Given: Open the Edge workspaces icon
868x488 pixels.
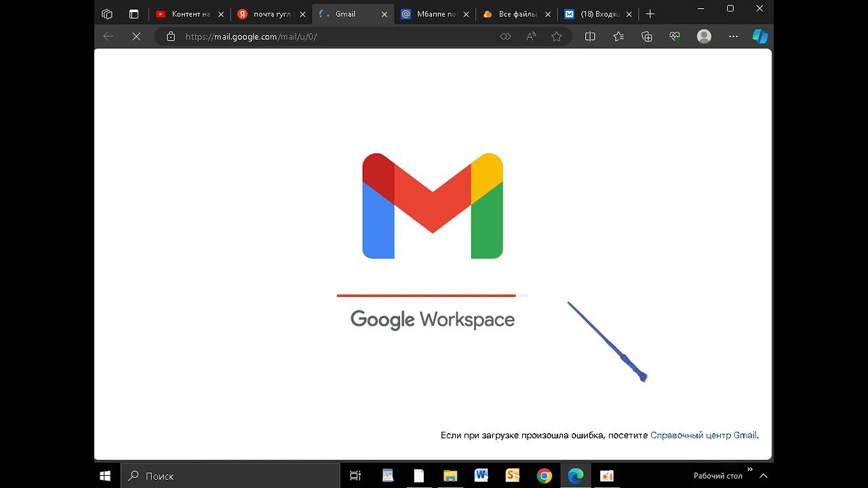Looking at the screenshot, I should point(106,14).
